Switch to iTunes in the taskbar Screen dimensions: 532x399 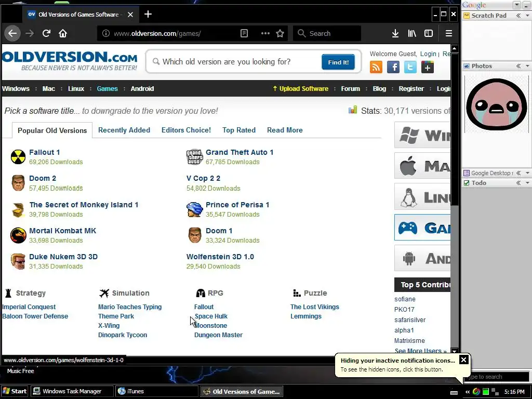[157, 391]
